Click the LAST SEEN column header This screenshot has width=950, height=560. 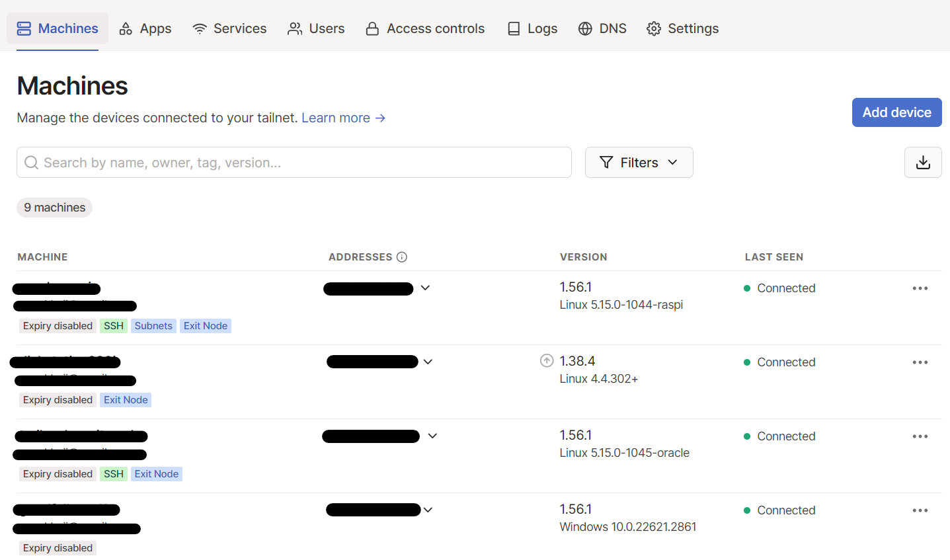coord(774,257)
